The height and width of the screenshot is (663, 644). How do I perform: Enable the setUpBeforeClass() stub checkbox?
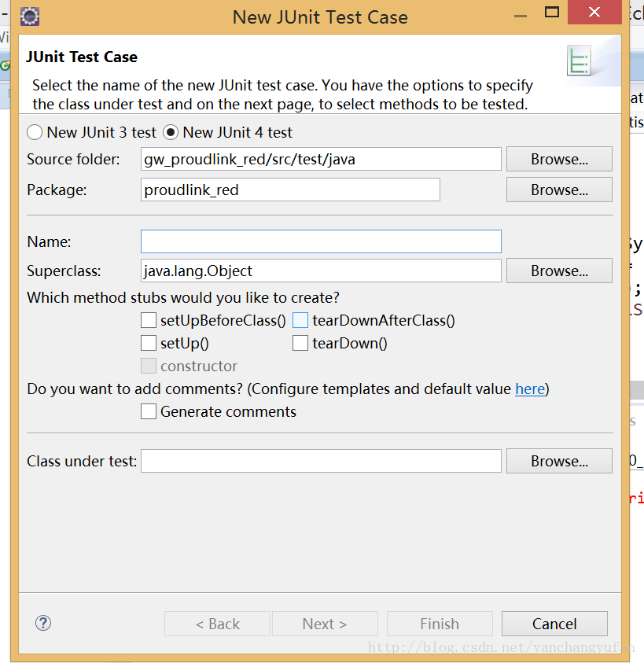149,320
